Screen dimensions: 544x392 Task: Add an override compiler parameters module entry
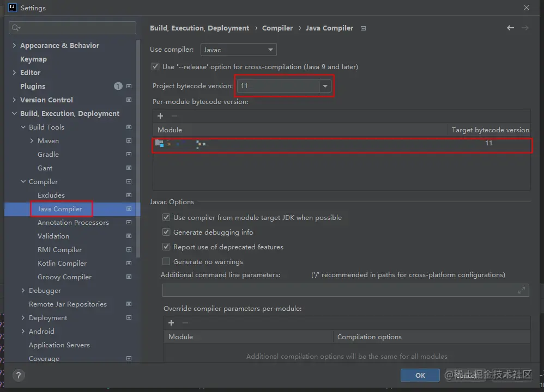click(171, 323)
